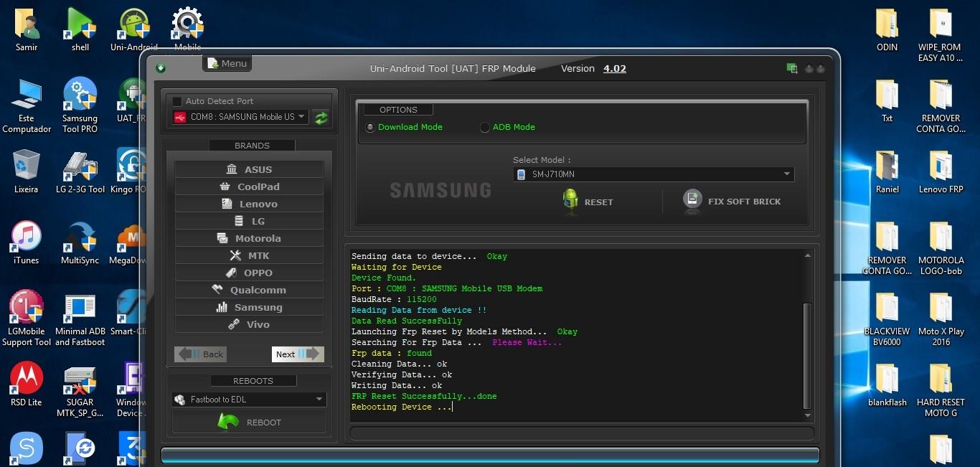Open shell desktop shortcut

[x=80, y=30]
